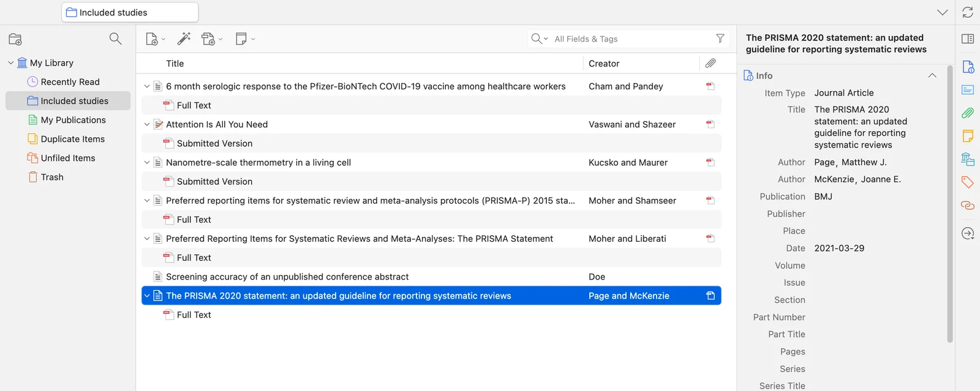Click the New Collection icon
Screen dimensions: 980x391
click(15, 39)
